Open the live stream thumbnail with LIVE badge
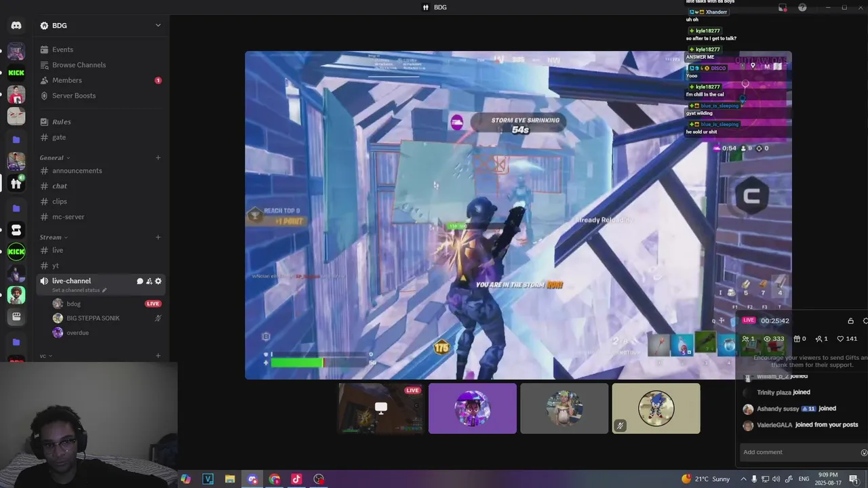868x488 pixels. (x=381, y=408)
